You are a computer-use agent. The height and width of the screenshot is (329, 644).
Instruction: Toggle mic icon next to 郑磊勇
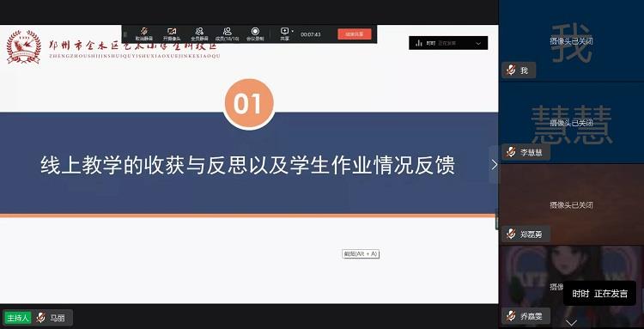coord(511,235)
